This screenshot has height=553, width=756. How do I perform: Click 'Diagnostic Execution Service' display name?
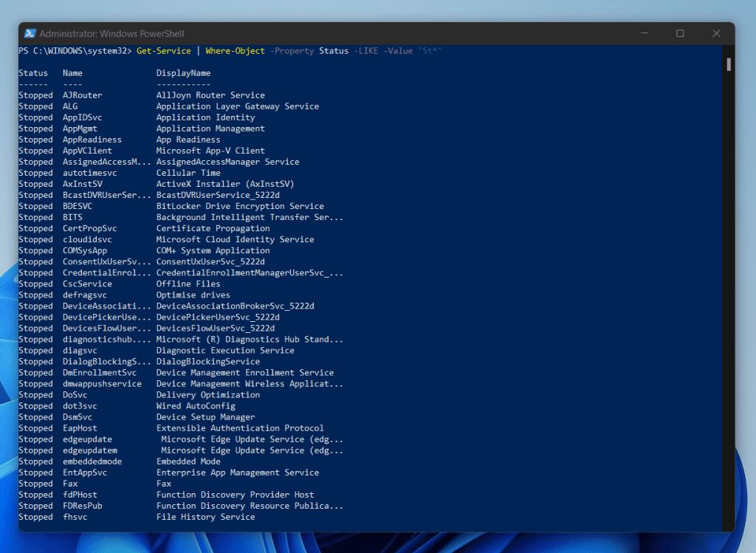click(225, 350)
